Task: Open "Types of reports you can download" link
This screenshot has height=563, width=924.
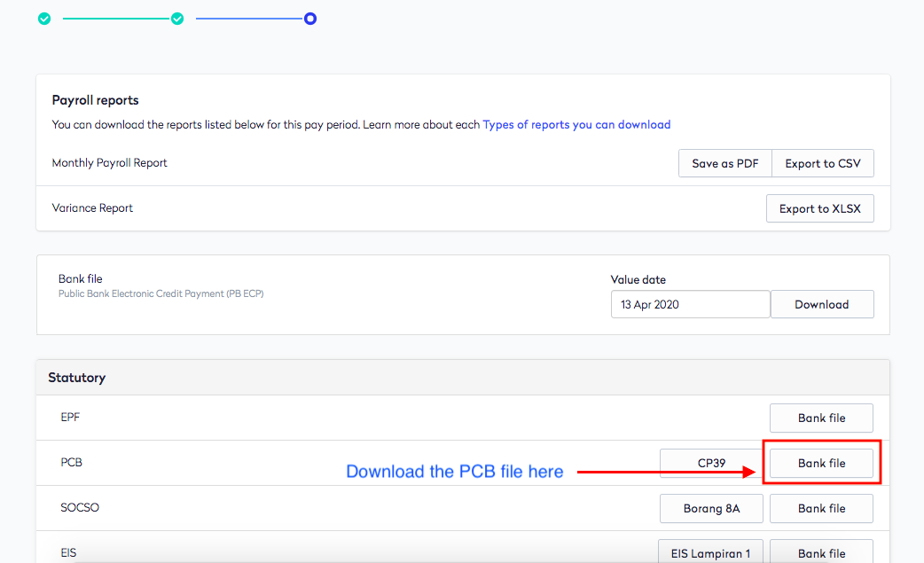Action: click(x=576, y=124)
